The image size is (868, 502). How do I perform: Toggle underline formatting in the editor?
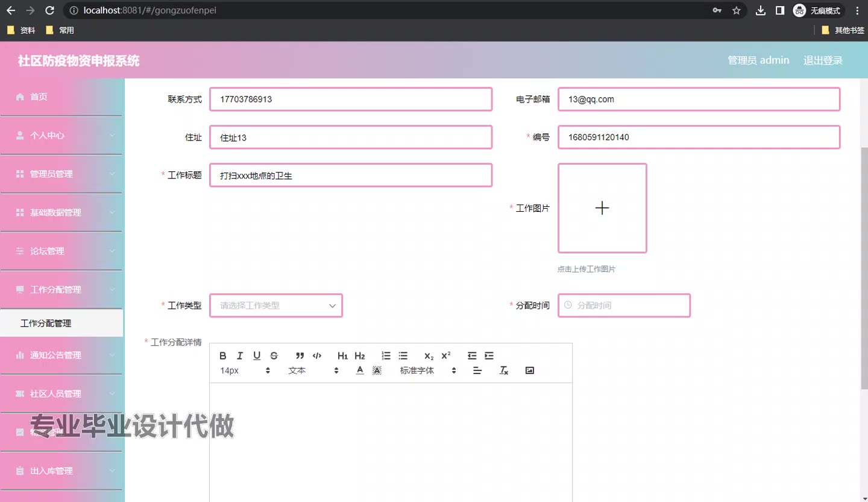point(257,355)
